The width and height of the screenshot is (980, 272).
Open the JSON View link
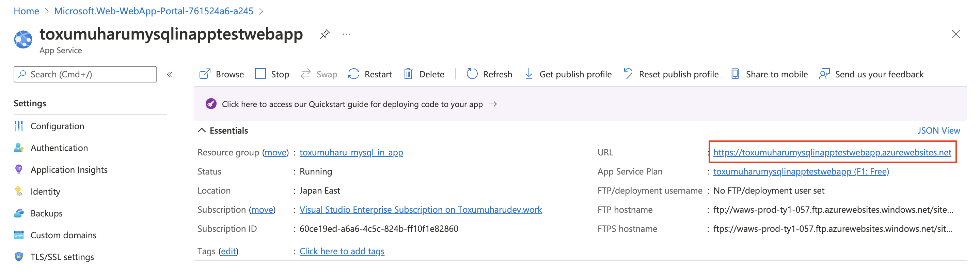[x=938, y=130]
